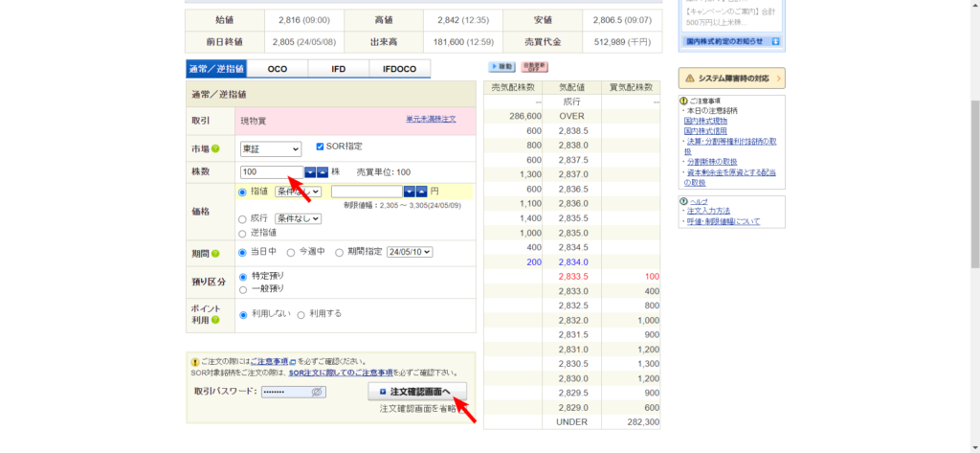Click the 期間 help question-mark icon
This screenshot has height=453, width=980.
pyautogui.click(x=215, y=254)
